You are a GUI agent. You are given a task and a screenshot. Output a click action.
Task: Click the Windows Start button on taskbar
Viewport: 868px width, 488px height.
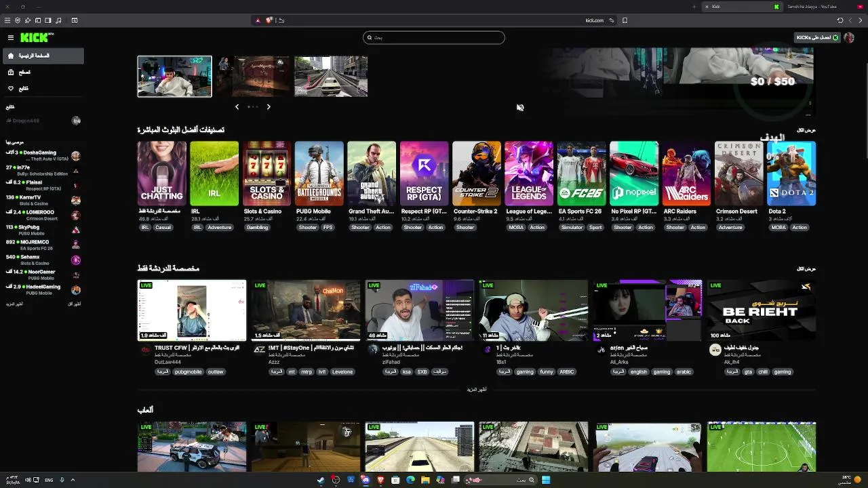pyautogui.click(x=546, y=480)
